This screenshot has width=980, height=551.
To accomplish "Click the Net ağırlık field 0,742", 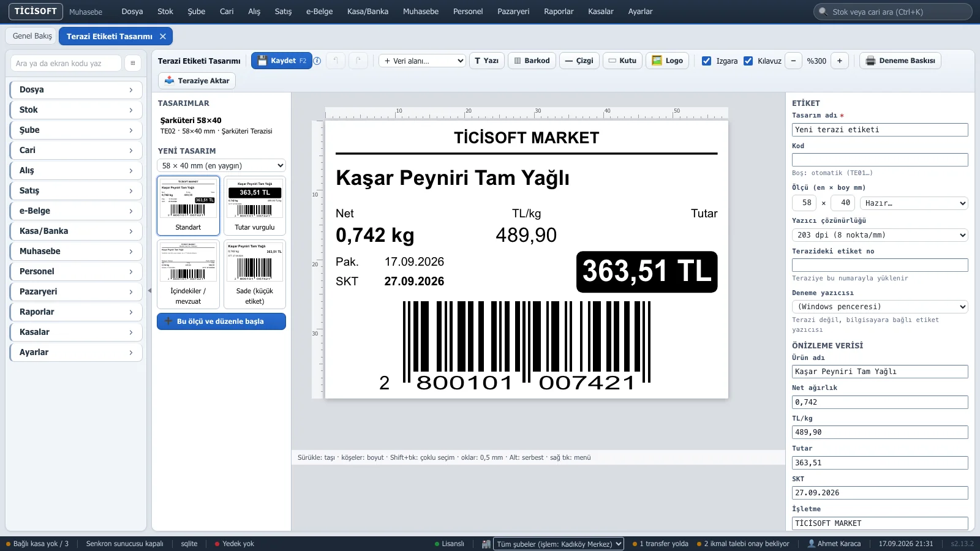I will pos(880,402).
